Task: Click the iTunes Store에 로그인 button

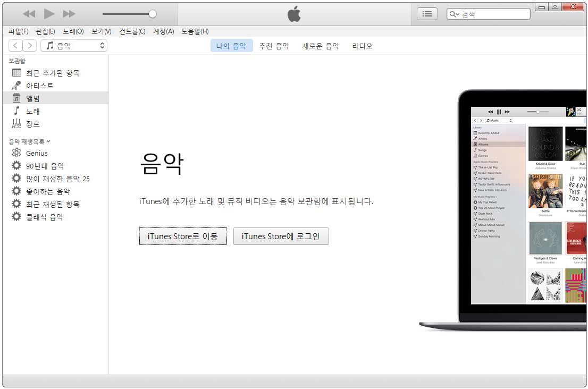Action: 281,236
